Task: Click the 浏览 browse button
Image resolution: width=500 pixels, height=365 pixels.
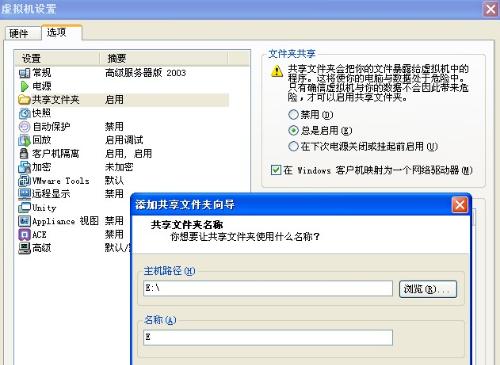Action: pyautogui.click(x=428, y=289)
